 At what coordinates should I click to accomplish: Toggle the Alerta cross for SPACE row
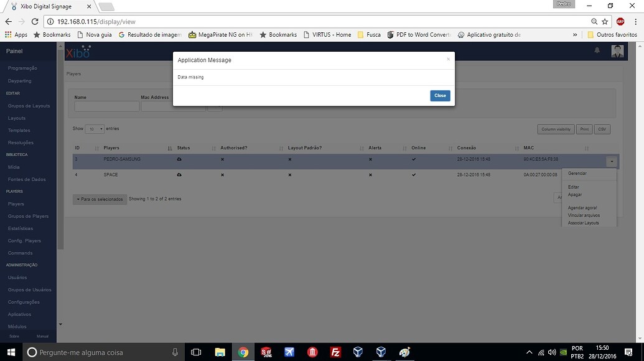[370, 175]
